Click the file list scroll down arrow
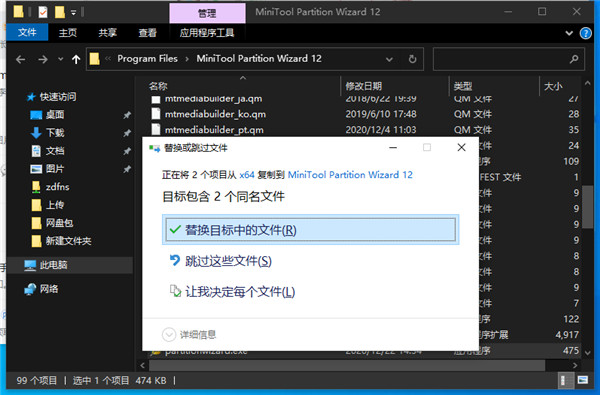 click(x=587, y=352)
